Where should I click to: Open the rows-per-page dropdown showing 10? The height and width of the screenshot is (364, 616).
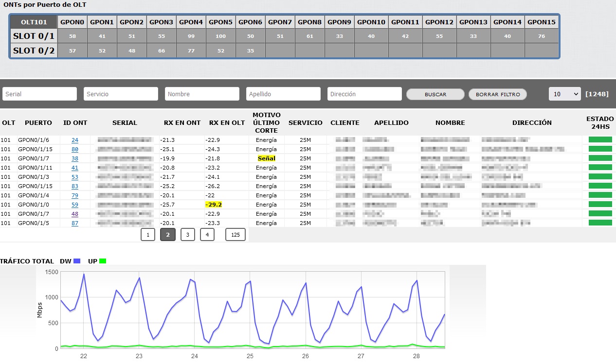click(x=564, y=94)
